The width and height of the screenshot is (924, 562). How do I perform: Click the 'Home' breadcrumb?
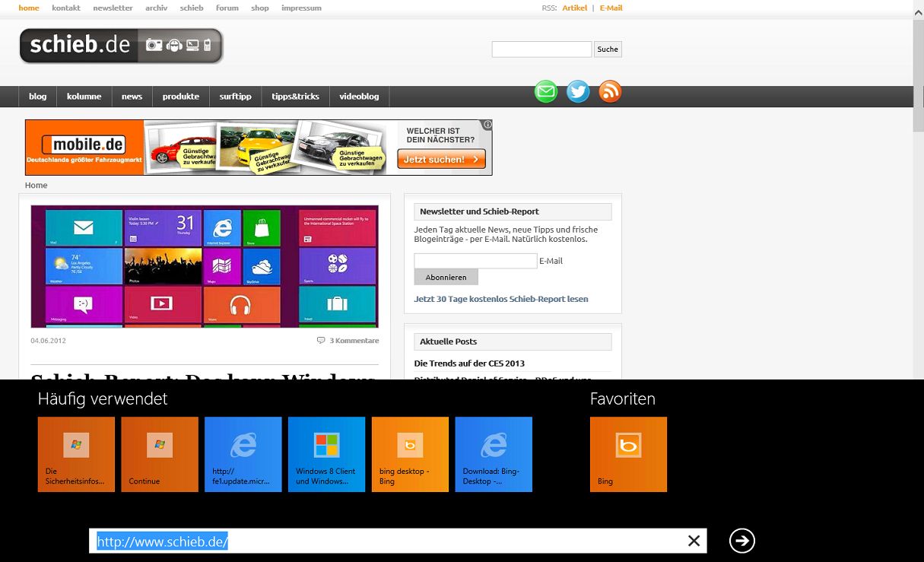[36, 185]
